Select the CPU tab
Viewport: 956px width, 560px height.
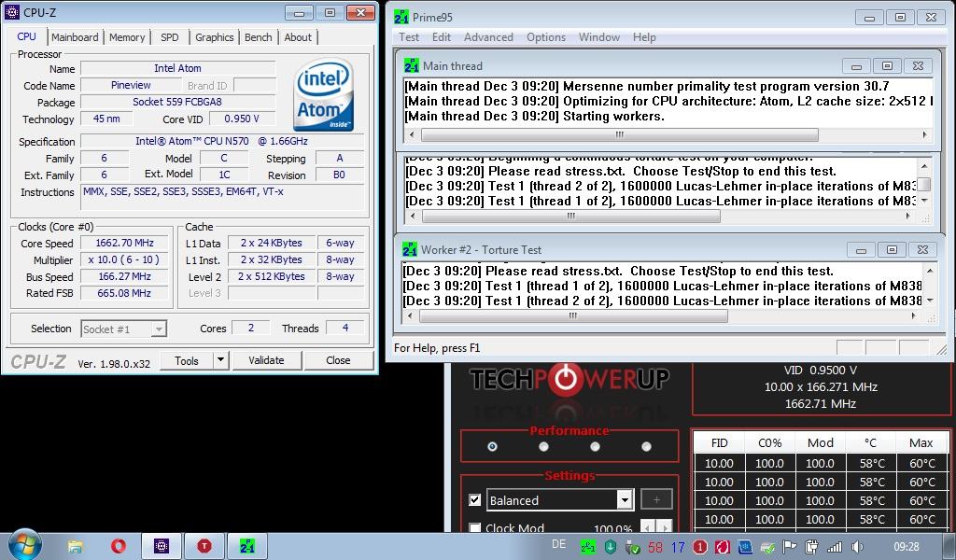pos(26,36)
